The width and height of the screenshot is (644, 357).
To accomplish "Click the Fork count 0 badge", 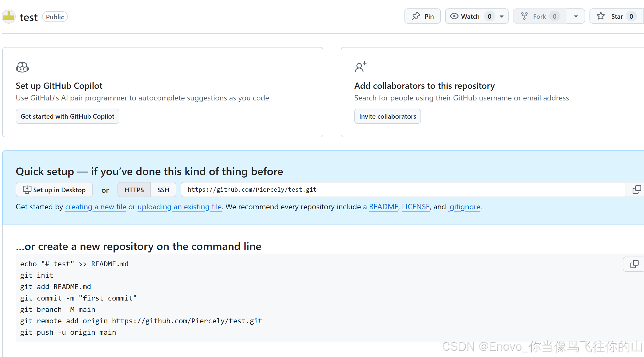I will 554,17.
